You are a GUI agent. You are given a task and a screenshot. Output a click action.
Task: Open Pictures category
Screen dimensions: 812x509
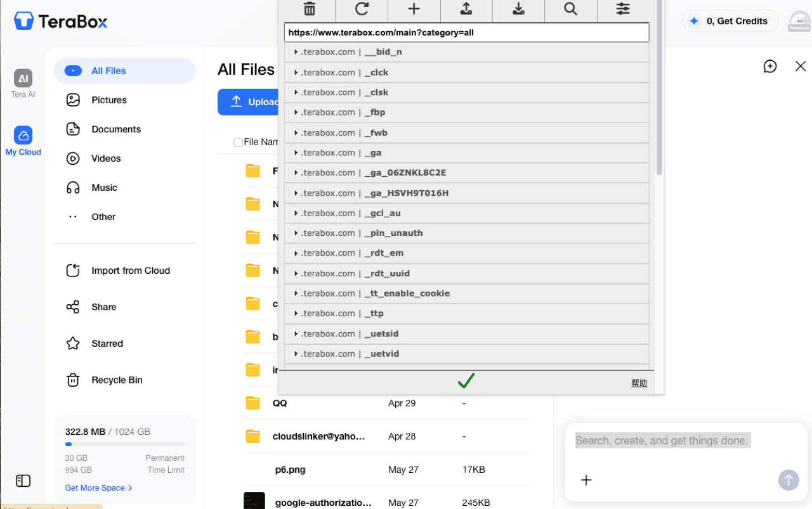[124, 100]
